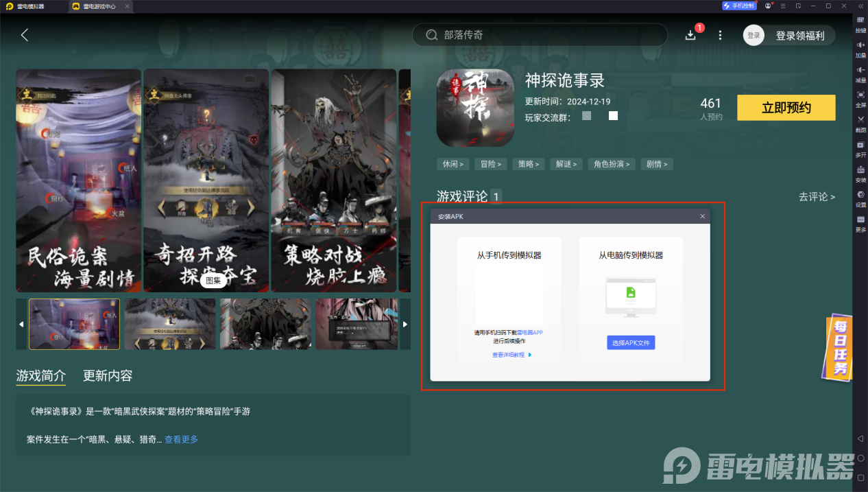This screenshot has height=492, width=868.
Task: Click the 立即预约 reservation button
Action: coord(786,108)
